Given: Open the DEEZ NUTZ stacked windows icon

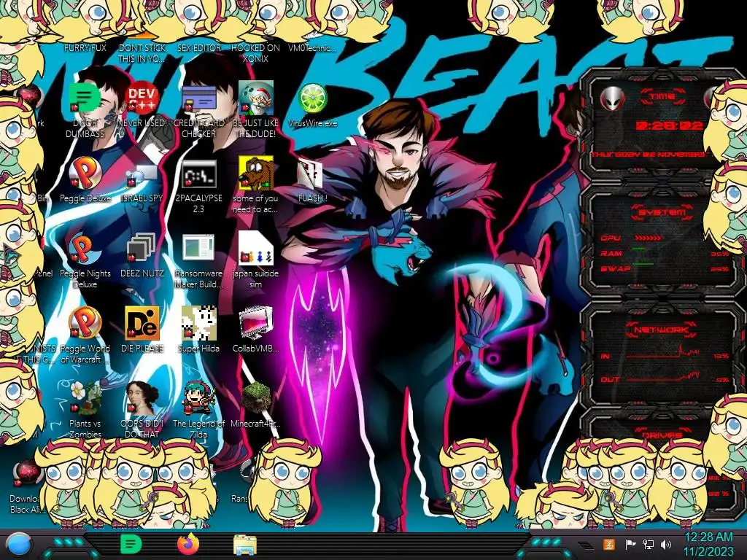Looking at the screenshot, I should [x=142, y=249].
